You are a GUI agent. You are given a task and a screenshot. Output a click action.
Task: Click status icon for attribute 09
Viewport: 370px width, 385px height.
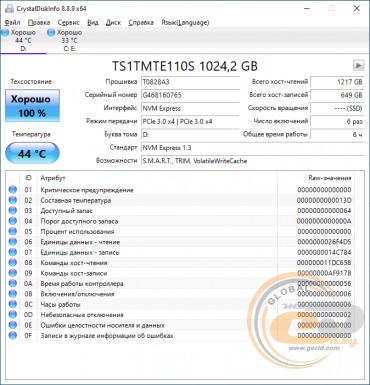(x=13, y=273)
